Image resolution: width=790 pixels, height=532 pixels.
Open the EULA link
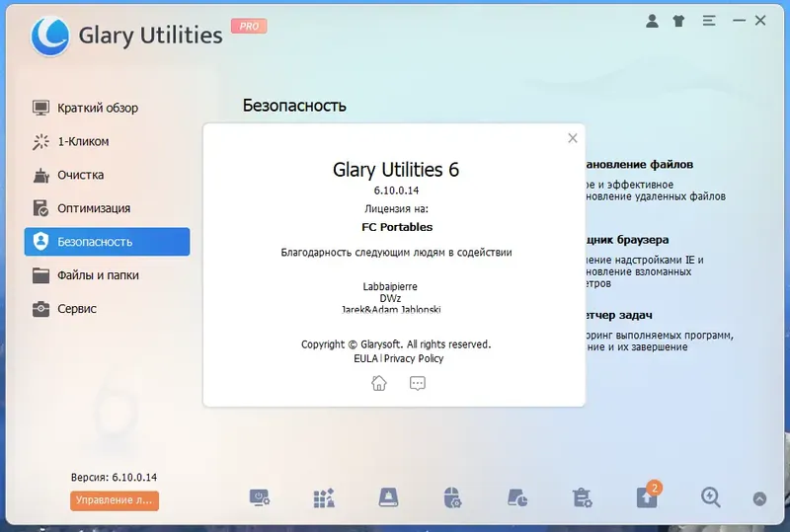[365, 358]
